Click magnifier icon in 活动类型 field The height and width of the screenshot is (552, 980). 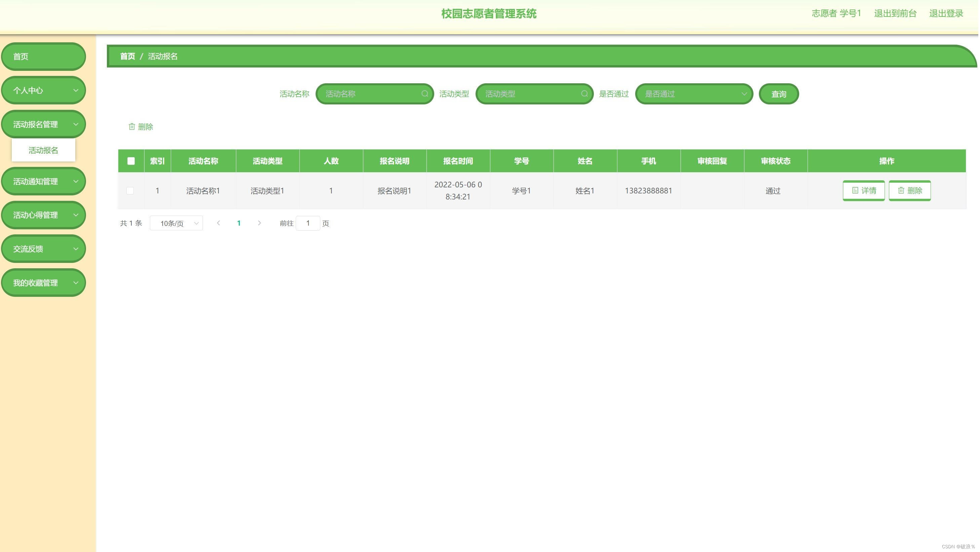click(x=585, y=94)
